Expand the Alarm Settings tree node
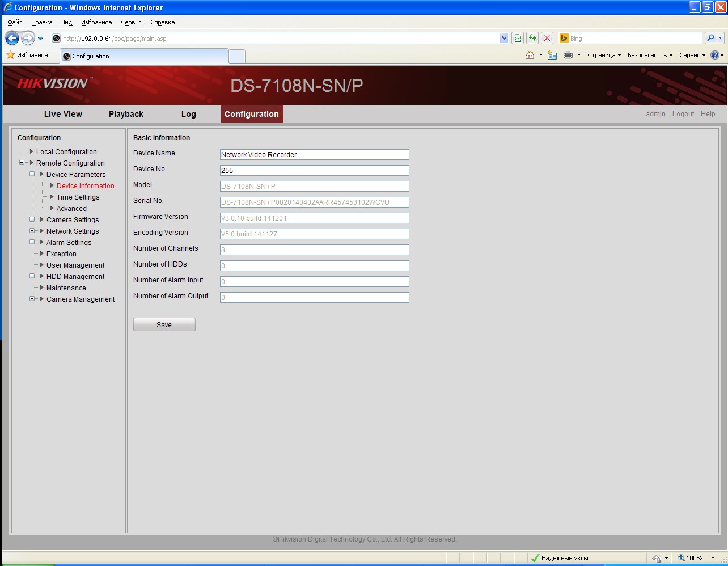Image resolution: width=728 pixels, height=566 pixels. (x=32, y=242)
